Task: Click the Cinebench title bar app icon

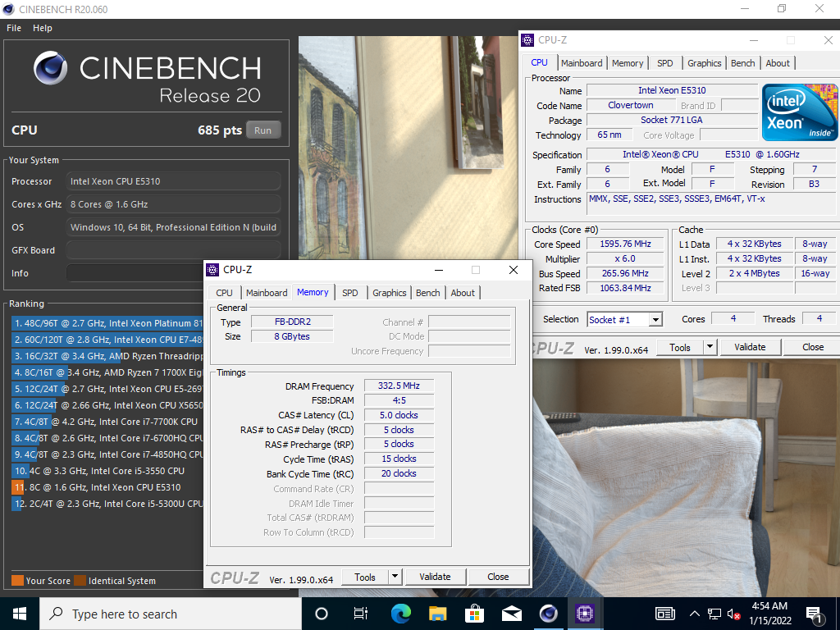Action: coord(8,9)
